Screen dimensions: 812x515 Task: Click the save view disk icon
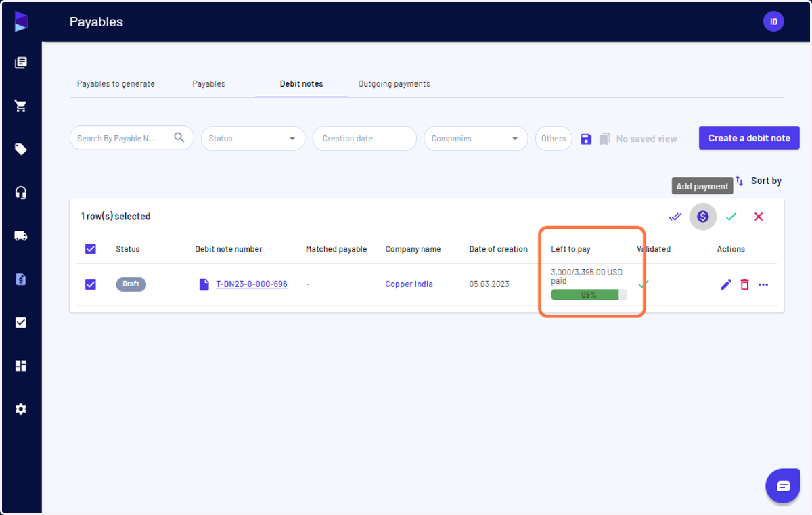click(x=586, y=139)
